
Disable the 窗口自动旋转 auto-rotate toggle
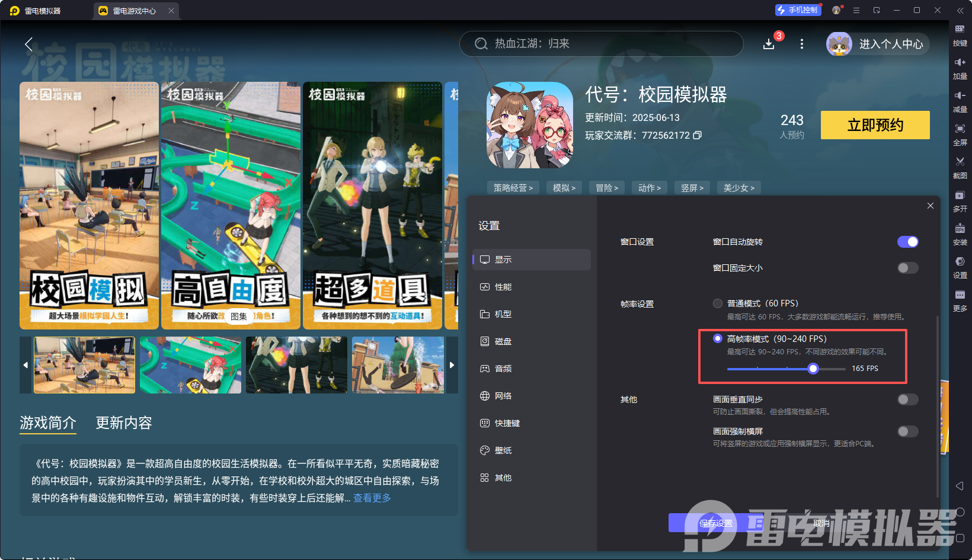907,242
